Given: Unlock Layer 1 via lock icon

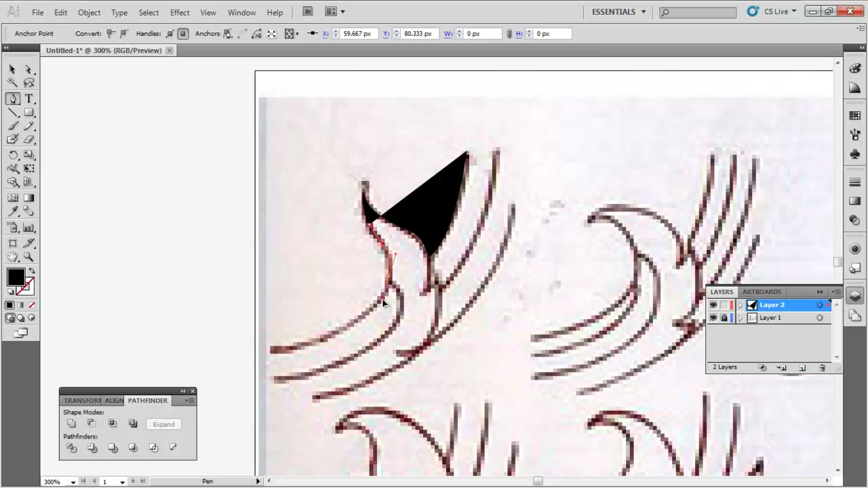Looking at the screenshot, I should click(x=724, y=318).
